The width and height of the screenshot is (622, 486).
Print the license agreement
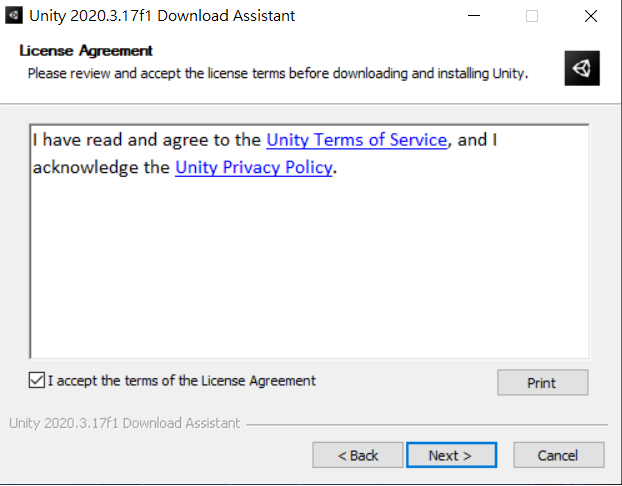pyautogui.click(x=542, y=383)
